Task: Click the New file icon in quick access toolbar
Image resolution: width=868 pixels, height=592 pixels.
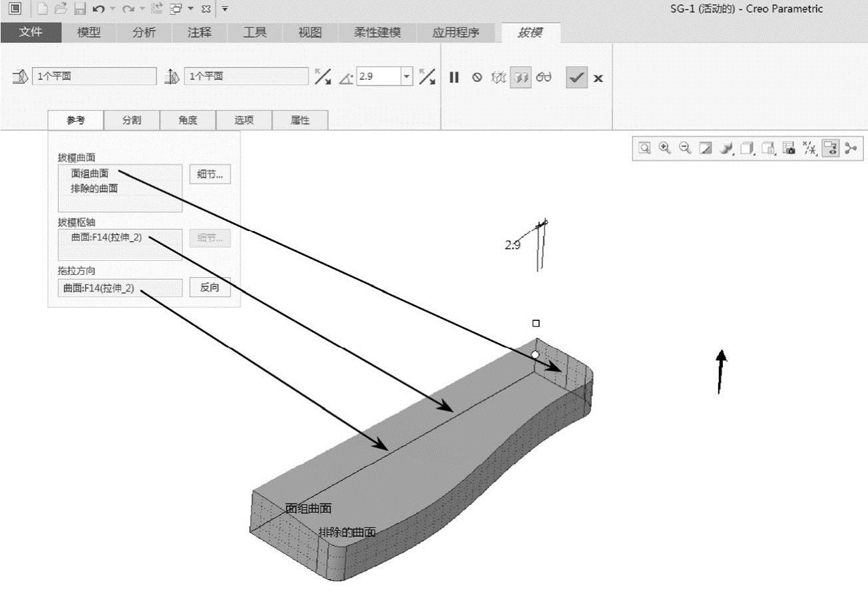Action: pos(43,9)
